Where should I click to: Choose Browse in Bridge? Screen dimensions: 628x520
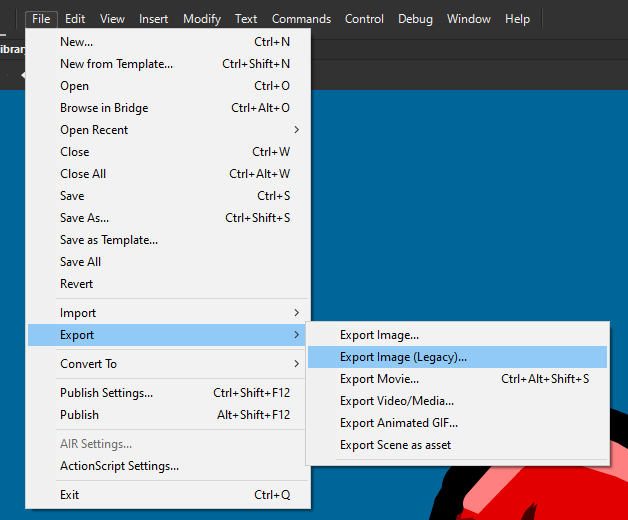pos(168,108)
